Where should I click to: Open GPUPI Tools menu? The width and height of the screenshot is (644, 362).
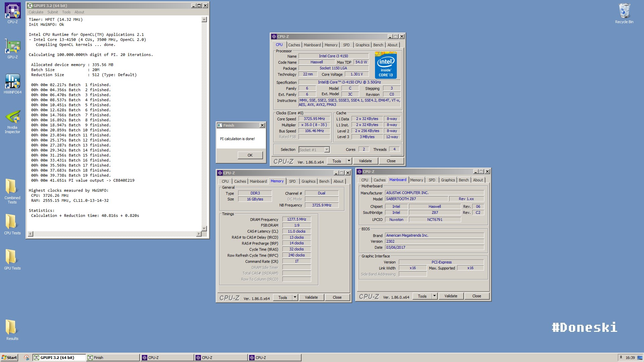(x=66, y=12)
